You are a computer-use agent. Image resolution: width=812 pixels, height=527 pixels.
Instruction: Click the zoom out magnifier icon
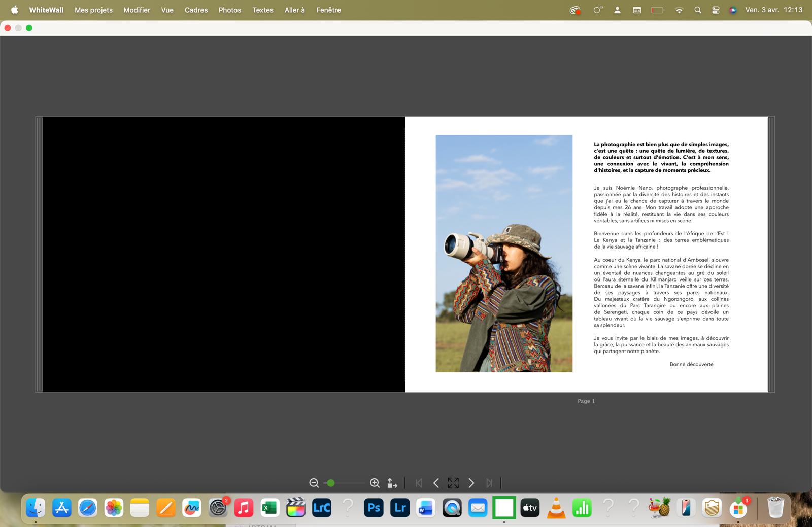[x=314, y=483]
